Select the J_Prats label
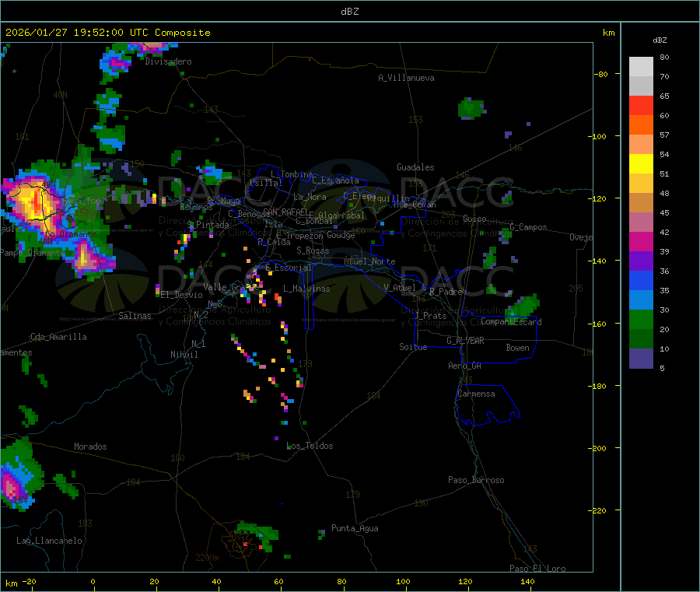The height and width of the screenshot is (592, 700). point(430,316)
